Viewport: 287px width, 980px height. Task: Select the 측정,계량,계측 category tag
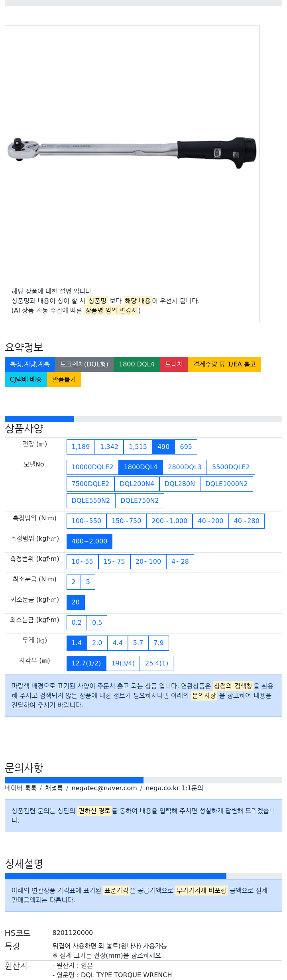pyautogui.click(x=30, y=364)
